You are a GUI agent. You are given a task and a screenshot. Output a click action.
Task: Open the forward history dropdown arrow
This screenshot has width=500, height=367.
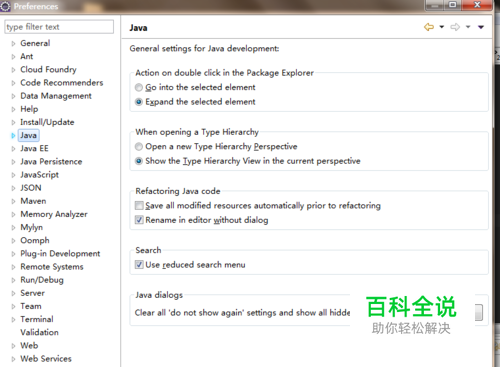(468, 27)
